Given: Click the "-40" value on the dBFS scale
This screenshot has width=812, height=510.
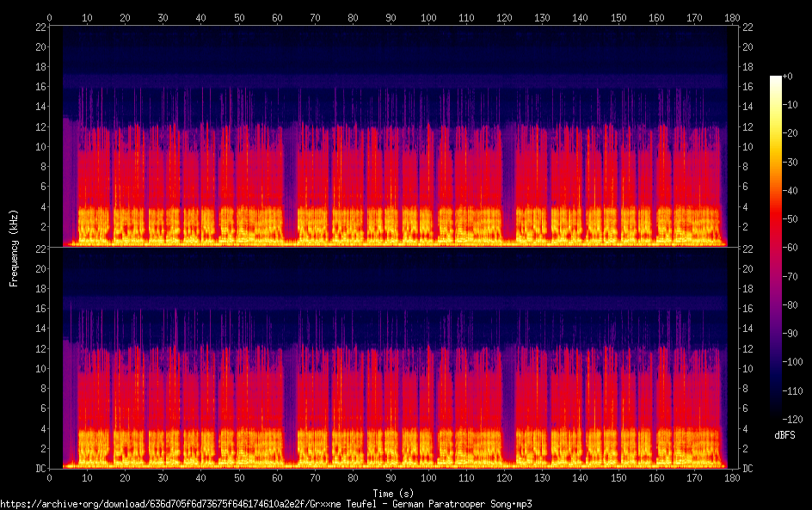Looking at the screenshot, I should [x=790, y=191].
